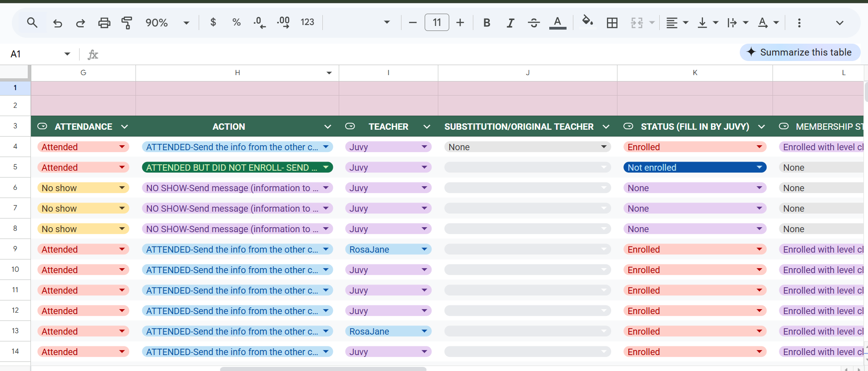Toggle strikethrough formatting
The width and height of the screenshot is (868, 371).
pyautogui.click(x=534, y=23)
